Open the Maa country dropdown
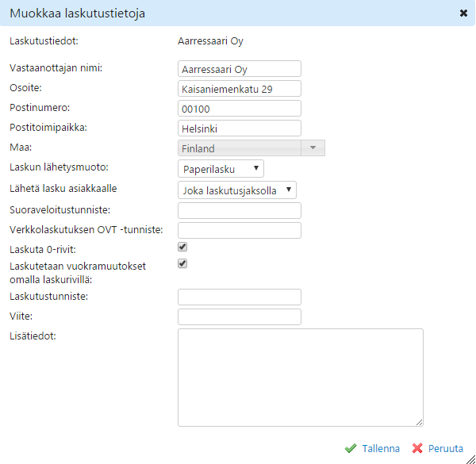 click(313, 148)
